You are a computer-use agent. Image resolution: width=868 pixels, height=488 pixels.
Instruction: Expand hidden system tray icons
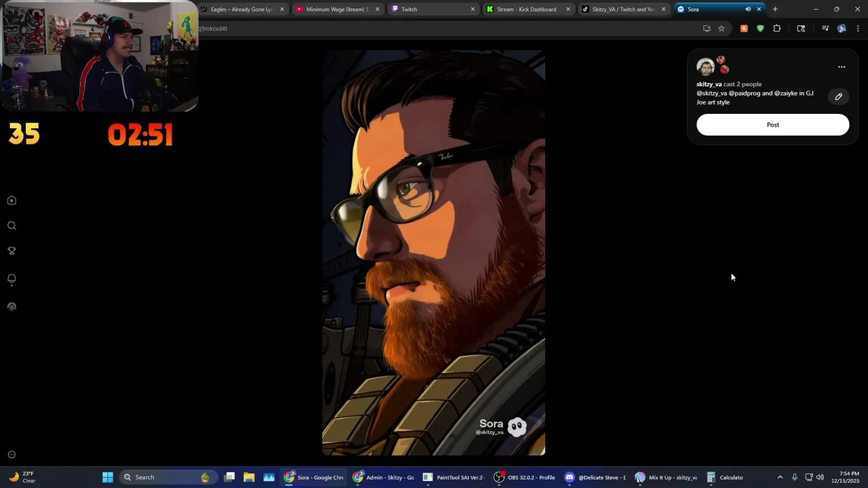click(x=780, y=477)
